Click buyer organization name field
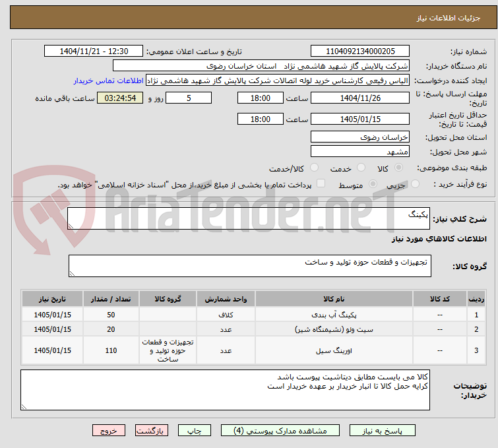This screenshot has height=448, width=498. (x=261, y=66)
